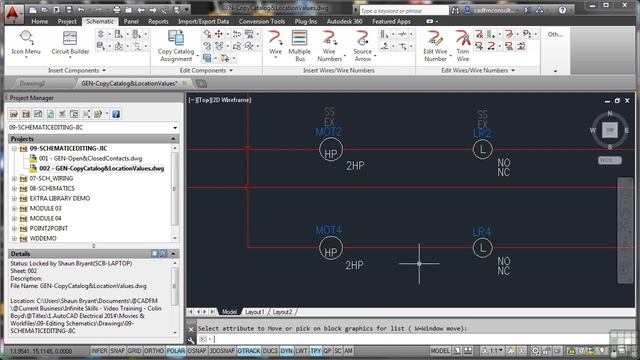Open the Conversion Tools tab
This screenshot has height=360, width=640.
pos(262,21)
